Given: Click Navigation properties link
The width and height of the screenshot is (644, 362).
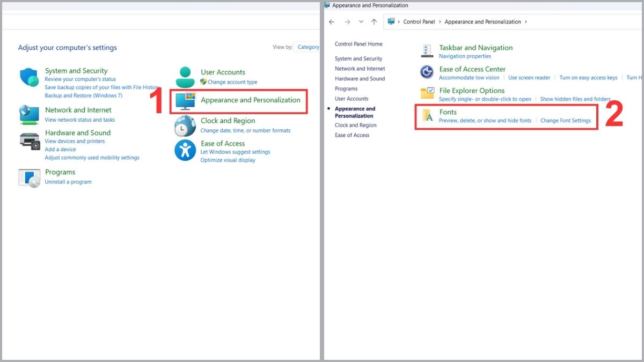Looking at the screenshot, I should pos(465,56).
